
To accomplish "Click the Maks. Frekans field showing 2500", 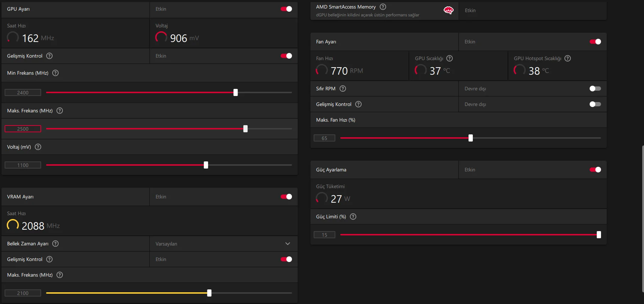I will [23, 129].
